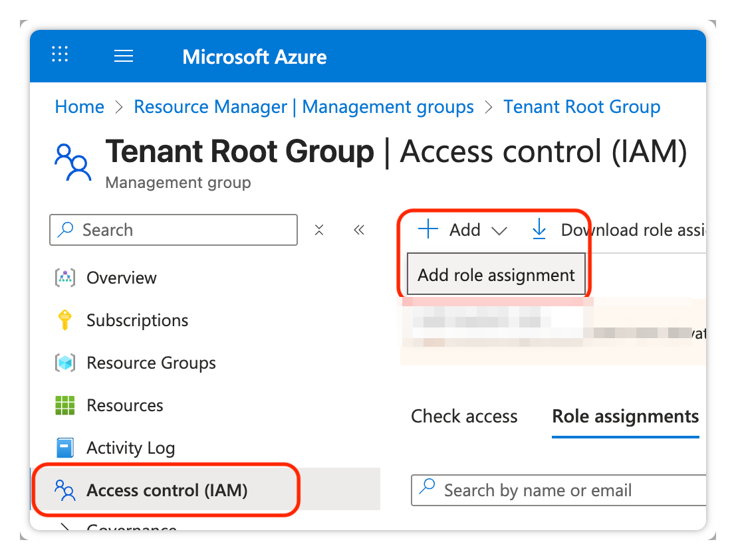Click the Add button

[x=462, y=230]
